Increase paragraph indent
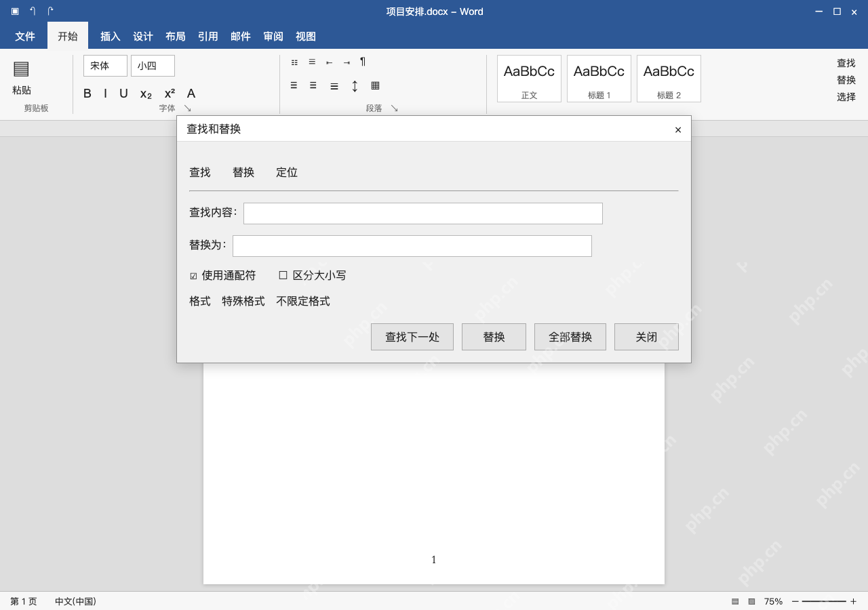The width and height of the screenshot is (868, 610). 347,62
